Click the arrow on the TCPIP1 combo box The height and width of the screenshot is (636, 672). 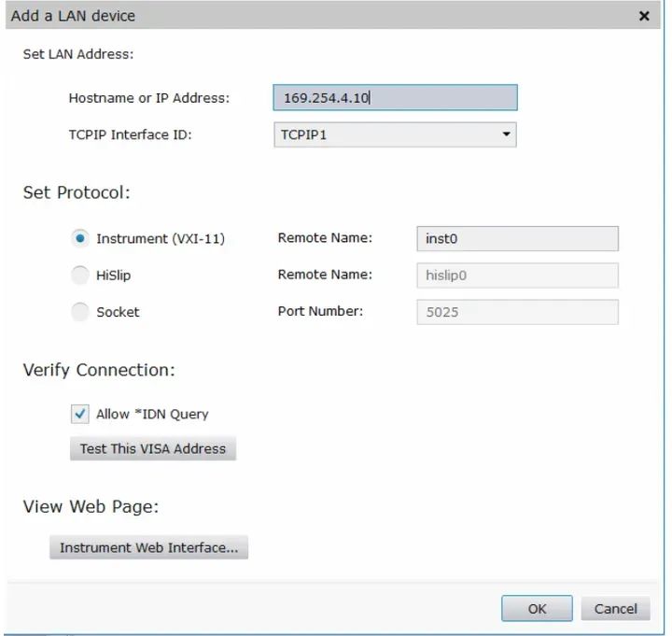[x=506, y=134]
